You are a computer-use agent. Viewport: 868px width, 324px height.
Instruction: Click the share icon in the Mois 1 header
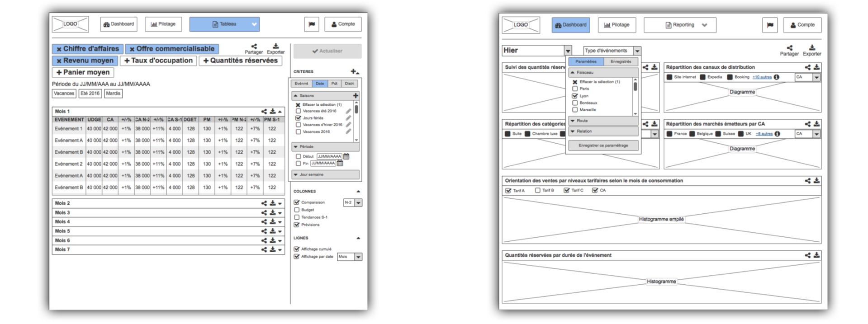(x=264, y=111)
